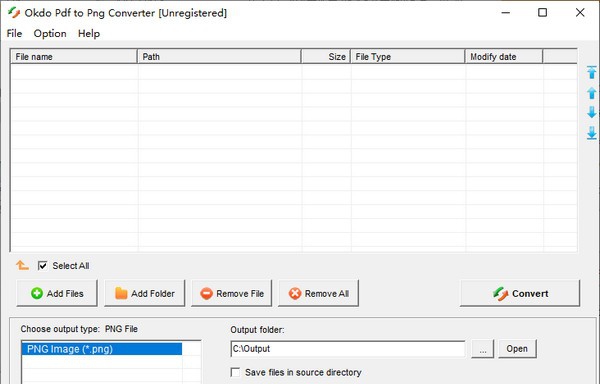Close the Okdo converter window
Viewport: 600px width, 384px height.
point(580,13)
